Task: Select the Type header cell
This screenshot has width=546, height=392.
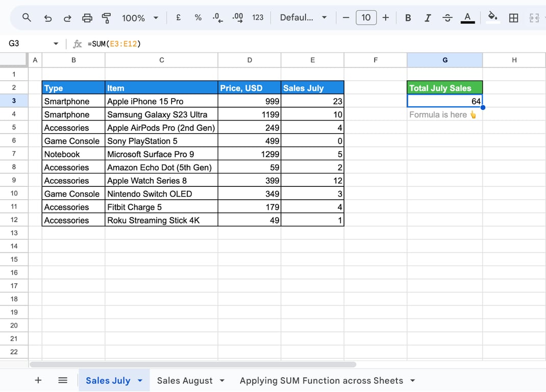Action: point(73,87)
